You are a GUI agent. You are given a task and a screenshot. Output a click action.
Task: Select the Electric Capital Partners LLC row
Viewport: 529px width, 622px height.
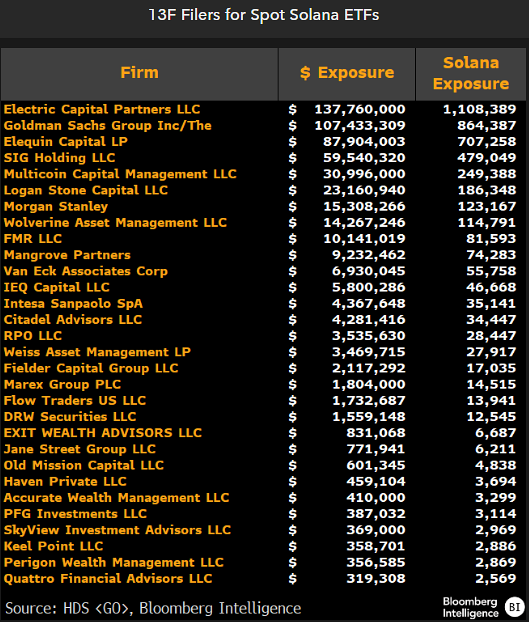[x=264, y=109]
